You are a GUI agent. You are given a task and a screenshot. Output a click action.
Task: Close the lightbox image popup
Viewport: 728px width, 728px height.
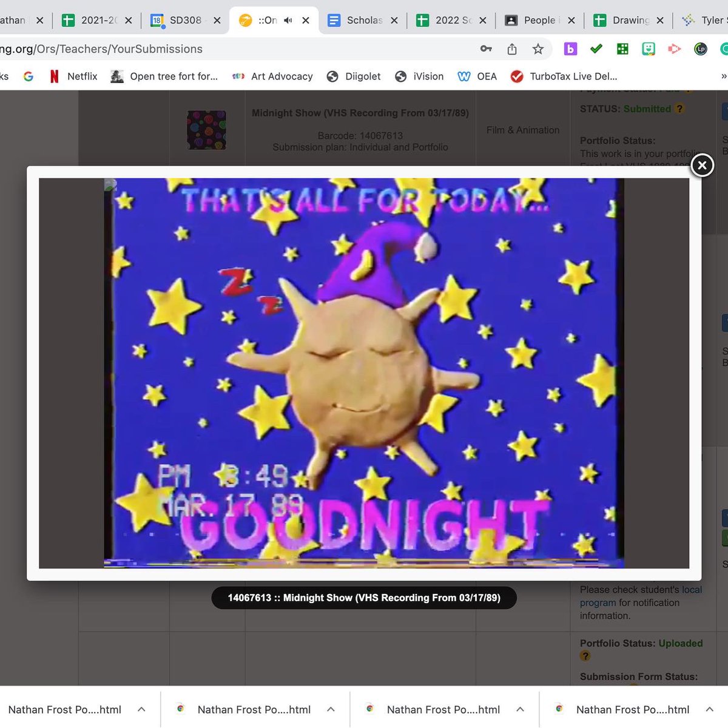[702, 165]
